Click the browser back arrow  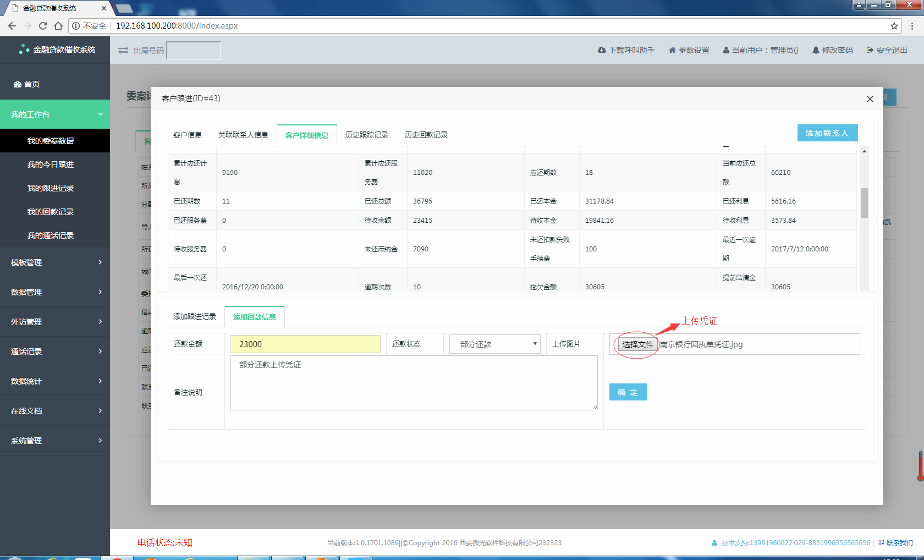click(12, 26)
